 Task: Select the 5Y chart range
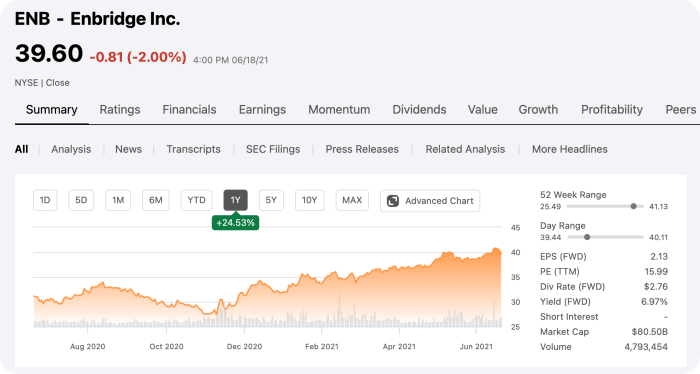pyautogui.click(x=271, y=200)
